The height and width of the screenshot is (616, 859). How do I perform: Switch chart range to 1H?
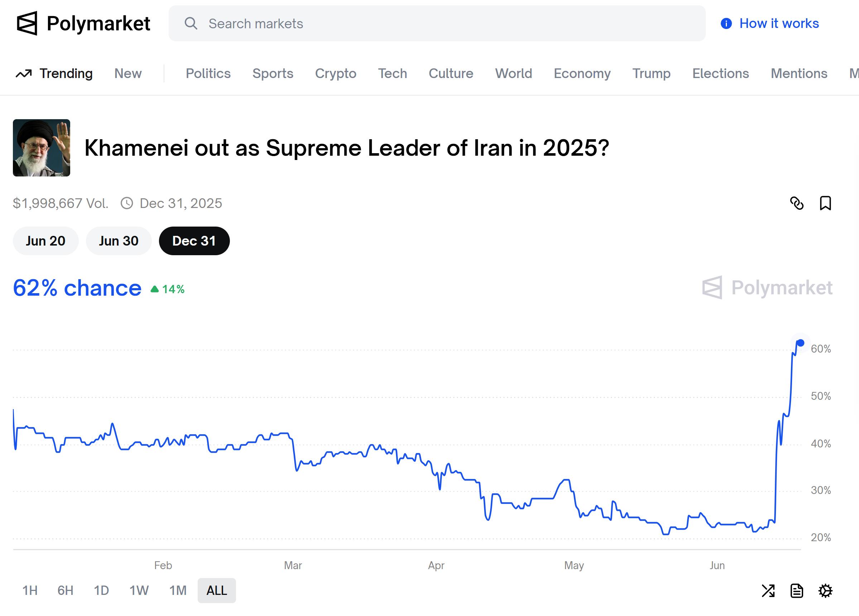coord(30,591)
